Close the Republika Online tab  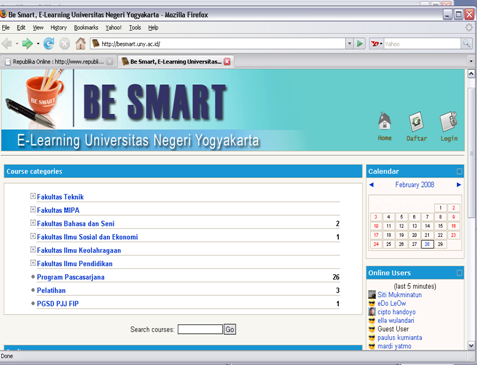[x=110, y=62]
